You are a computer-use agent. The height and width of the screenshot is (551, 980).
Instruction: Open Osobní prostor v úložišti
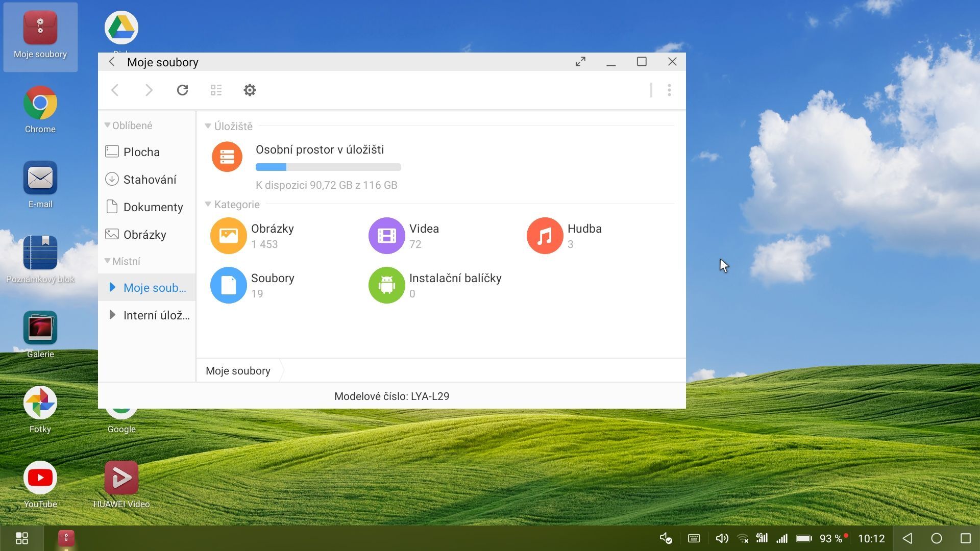(x=320, y=150)
